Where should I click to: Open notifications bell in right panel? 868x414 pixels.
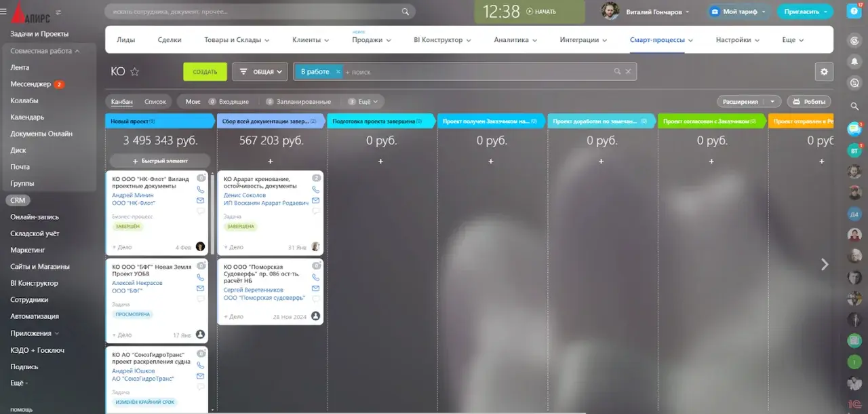point(855,61)
